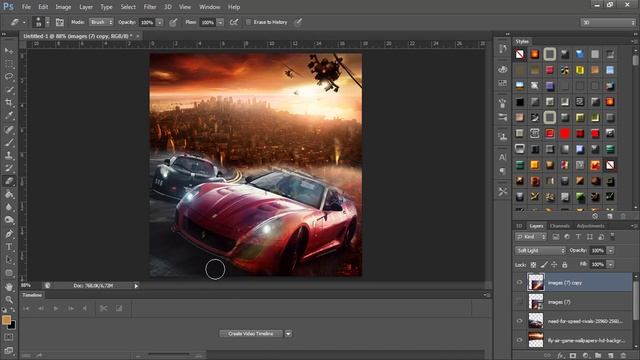Enable the Erase to History checkbox
Viewport: 640px width, 360px height.
[248, 22]
